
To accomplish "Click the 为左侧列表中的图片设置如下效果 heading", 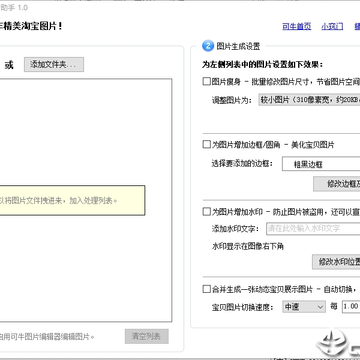I will [x=262, y=64].
